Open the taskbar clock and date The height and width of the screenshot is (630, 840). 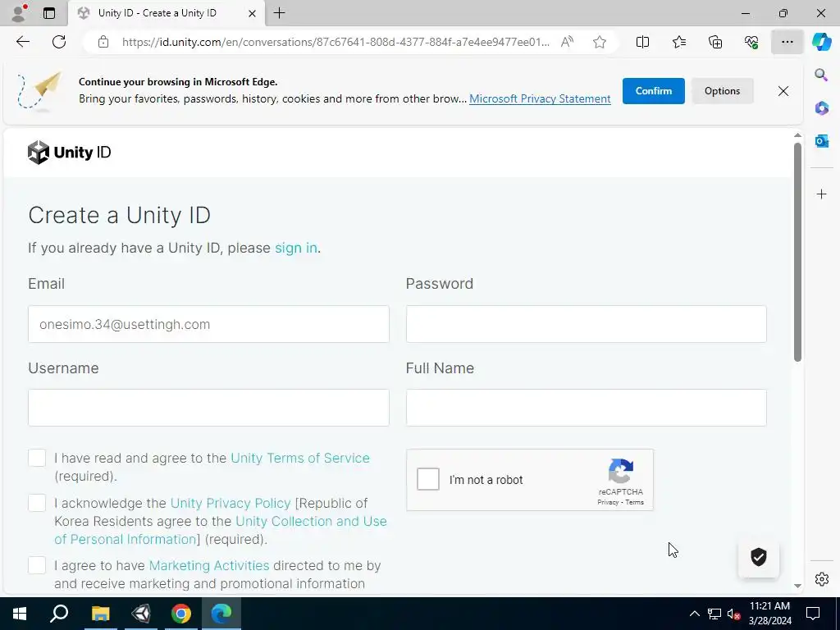pyautogui.click(x=769, y=614)
